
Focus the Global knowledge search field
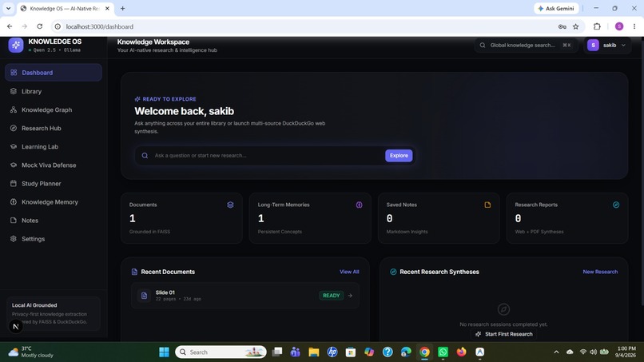click(x=526, y=46)
